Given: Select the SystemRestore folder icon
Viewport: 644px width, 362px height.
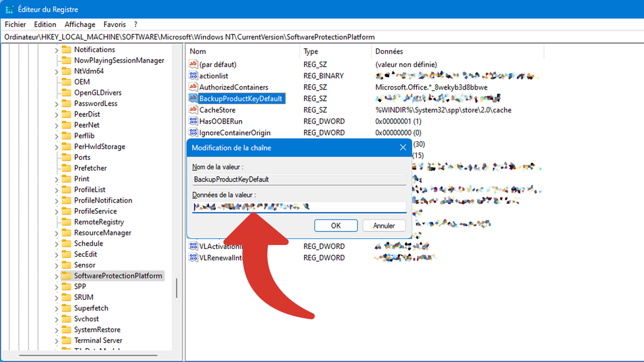Looking at the screenshot, I should click(66, 329).
